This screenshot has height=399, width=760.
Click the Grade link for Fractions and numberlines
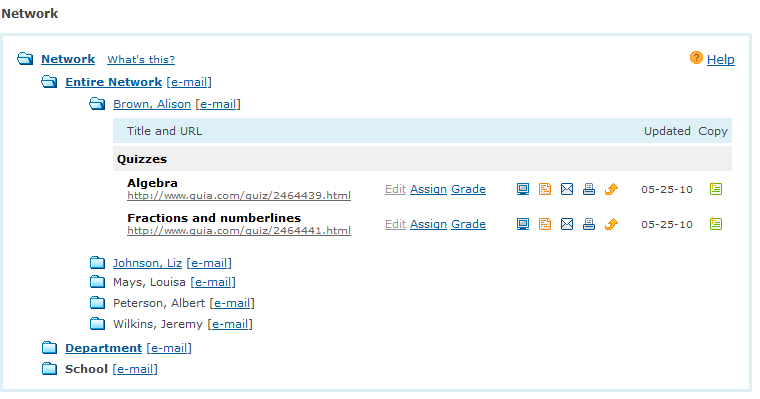pos(468,224)
